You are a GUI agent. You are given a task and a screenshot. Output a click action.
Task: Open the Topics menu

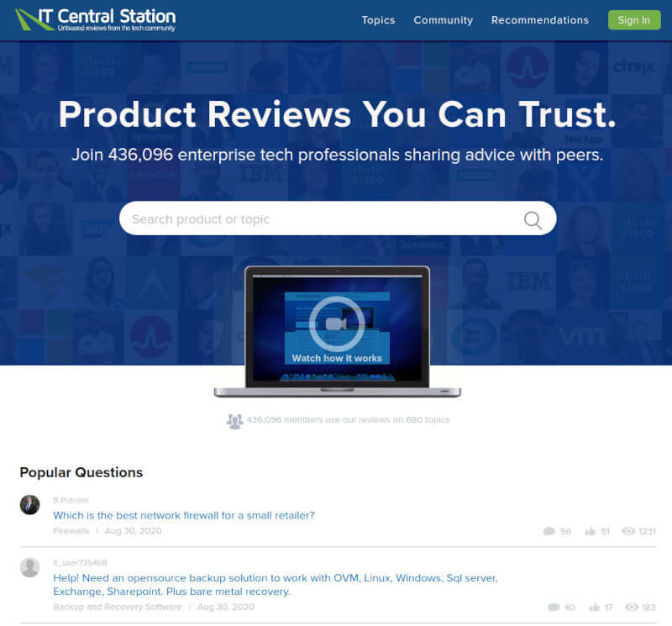pos(378,20)
